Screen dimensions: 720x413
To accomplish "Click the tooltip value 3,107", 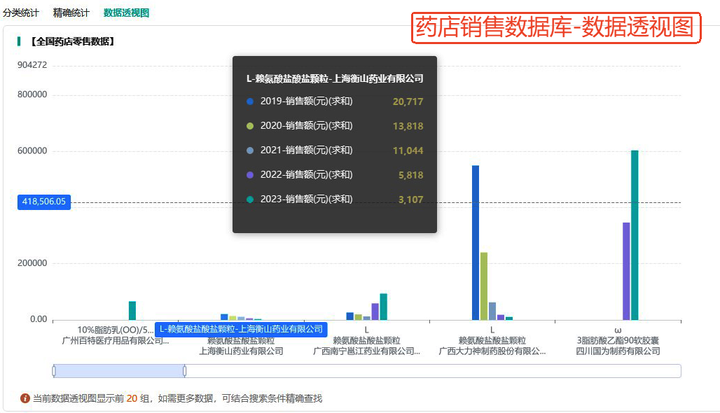I will [411, 199].
